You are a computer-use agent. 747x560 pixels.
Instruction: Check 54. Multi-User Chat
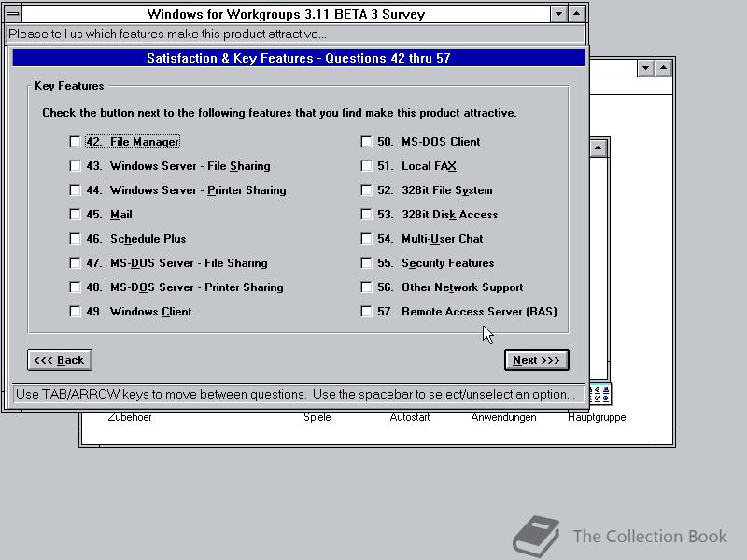coord(366,239)
